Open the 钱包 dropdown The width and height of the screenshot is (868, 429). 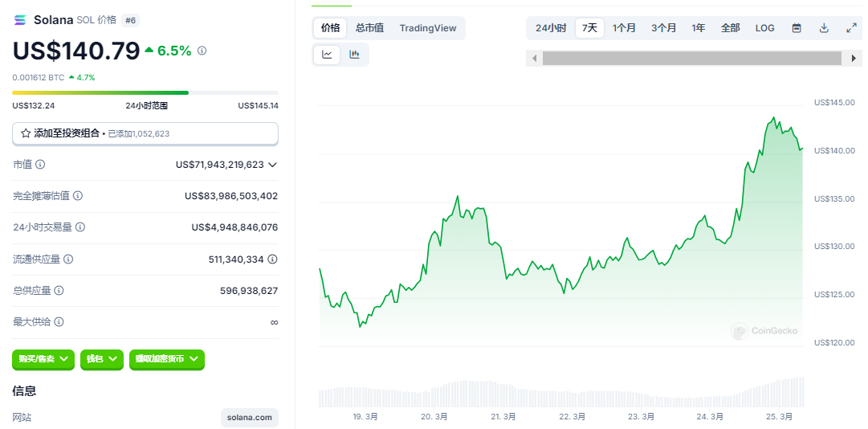coord(102,359)
